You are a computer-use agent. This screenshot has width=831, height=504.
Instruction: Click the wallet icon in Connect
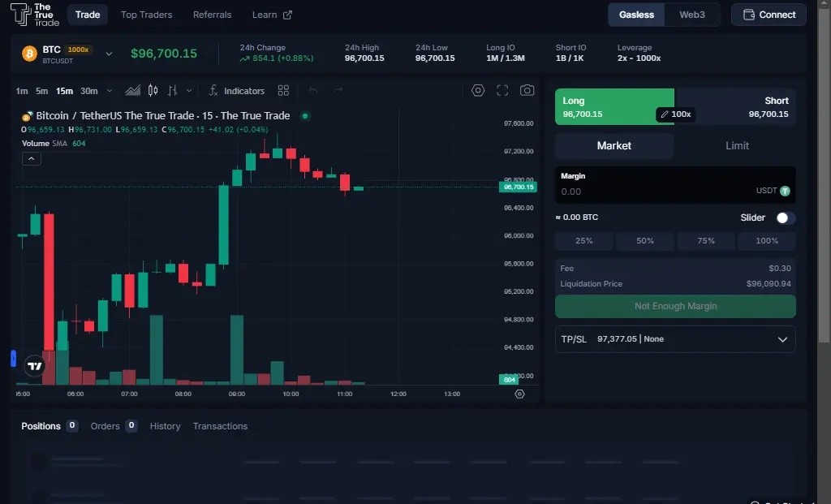click(749, 15)
